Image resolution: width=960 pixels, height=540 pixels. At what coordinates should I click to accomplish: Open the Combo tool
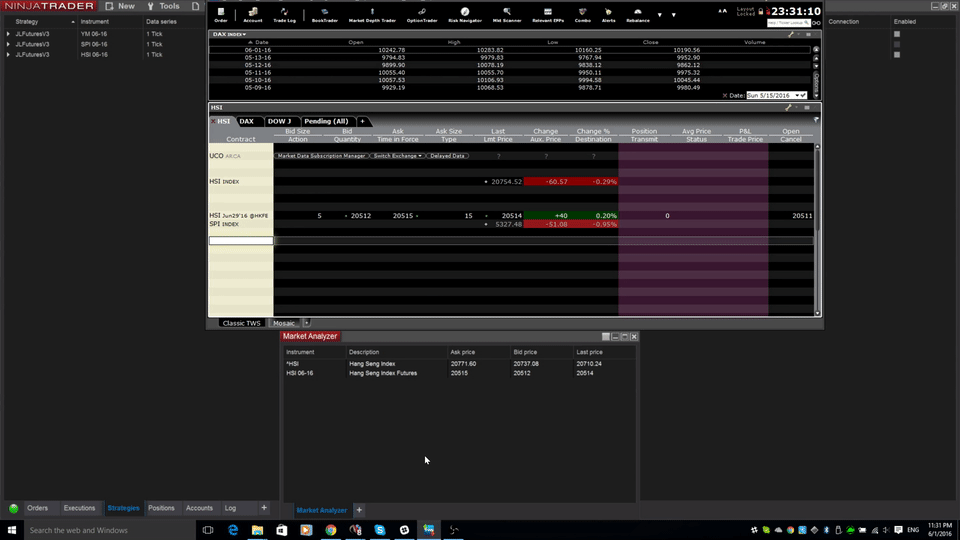coord(582,15)
